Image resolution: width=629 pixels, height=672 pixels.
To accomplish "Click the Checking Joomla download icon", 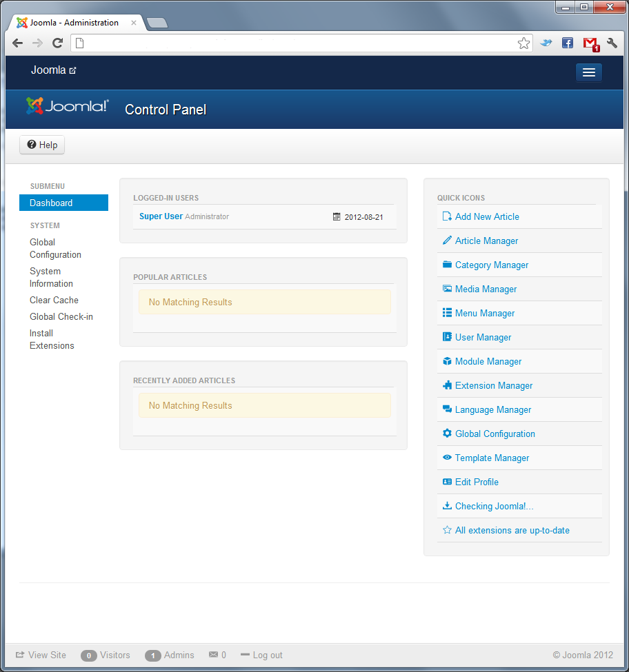I will (447, 506).
